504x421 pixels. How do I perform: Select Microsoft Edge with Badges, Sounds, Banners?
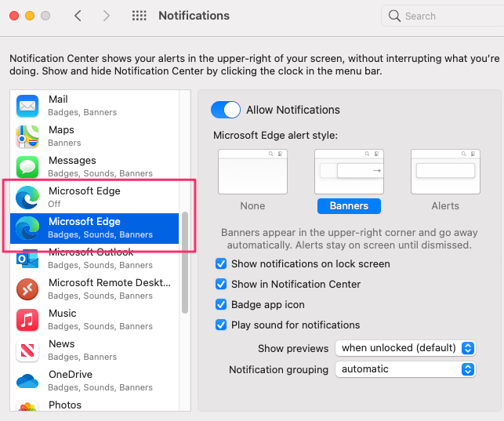[x=94, y=228]
